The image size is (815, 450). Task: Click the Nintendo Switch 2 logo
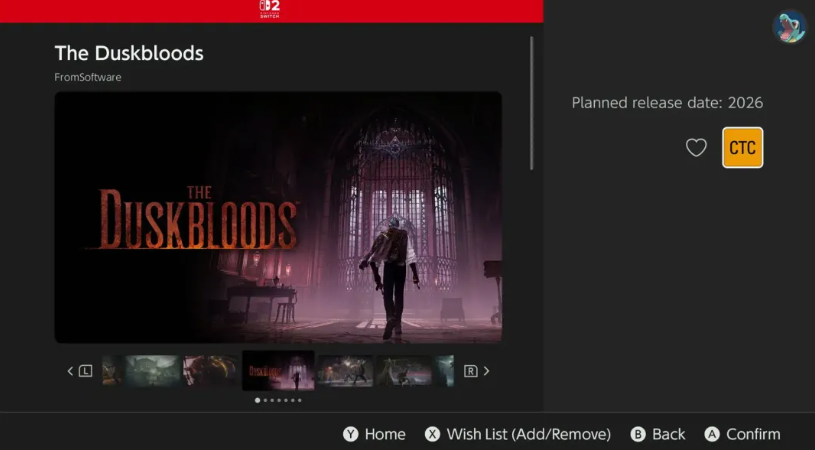(270, 9)
